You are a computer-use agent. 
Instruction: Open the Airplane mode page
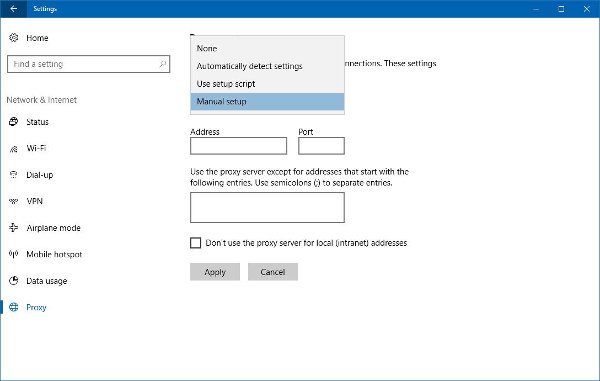point(54,228)
